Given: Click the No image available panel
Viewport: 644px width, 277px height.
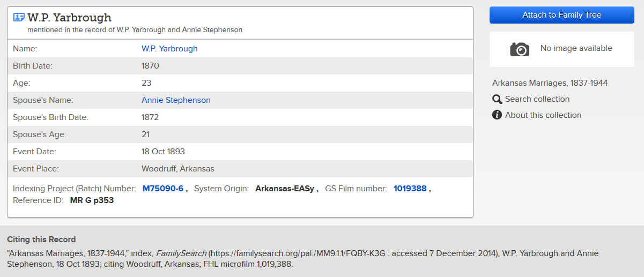Looking at the screenshot, I should [x=562, y=49].
